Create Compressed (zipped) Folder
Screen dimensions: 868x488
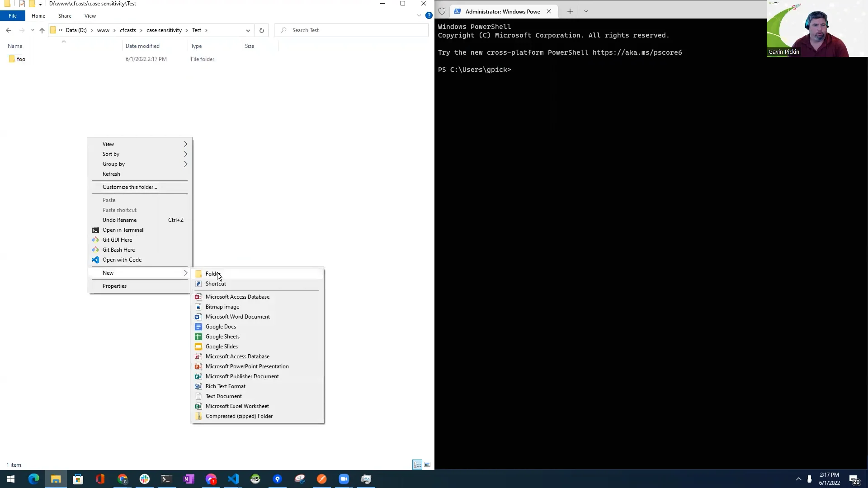(x=239, y=416)
